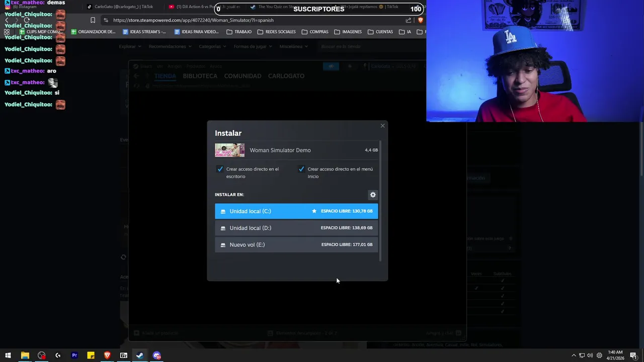Open Logitech G Hub taskbar icon
644x362 pixels.
tap(58, 355)
